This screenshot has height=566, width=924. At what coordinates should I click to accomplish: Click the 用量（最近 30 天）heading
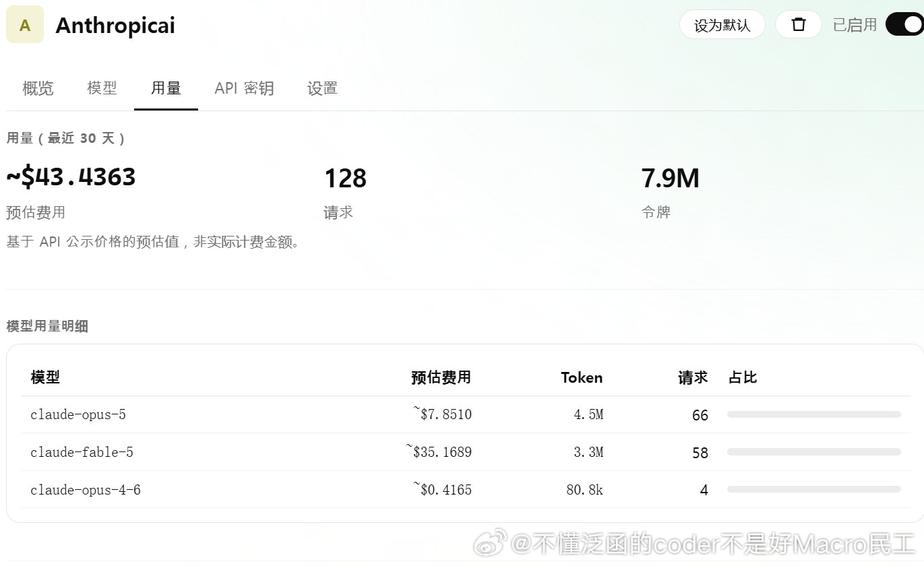pos(65,138)
